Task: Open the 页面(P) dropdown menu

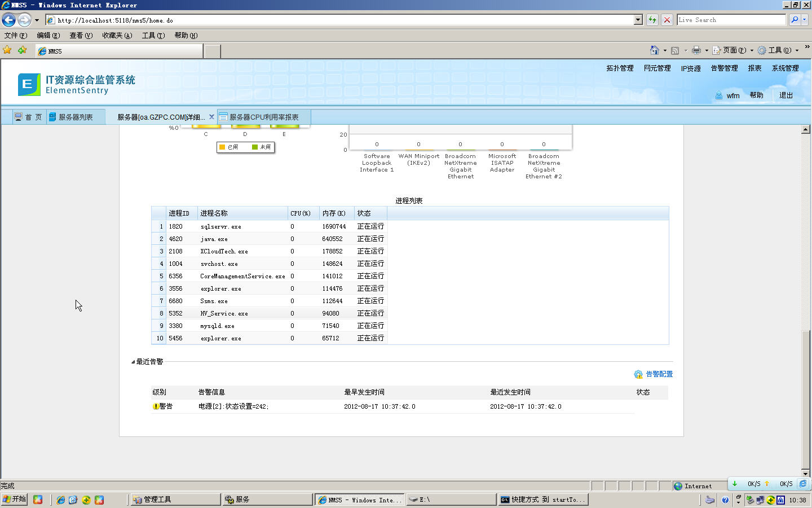Action: (733, 50)
